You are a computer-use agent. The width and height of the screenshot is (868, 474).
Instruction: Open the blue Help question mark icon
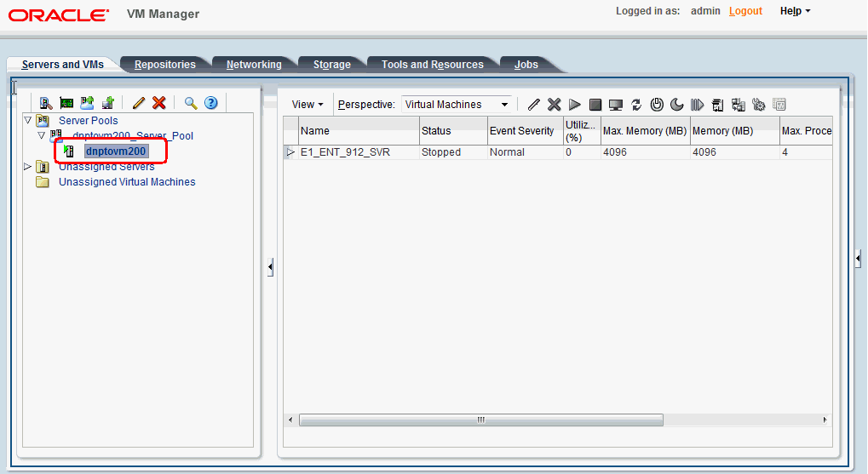[211, 103]
